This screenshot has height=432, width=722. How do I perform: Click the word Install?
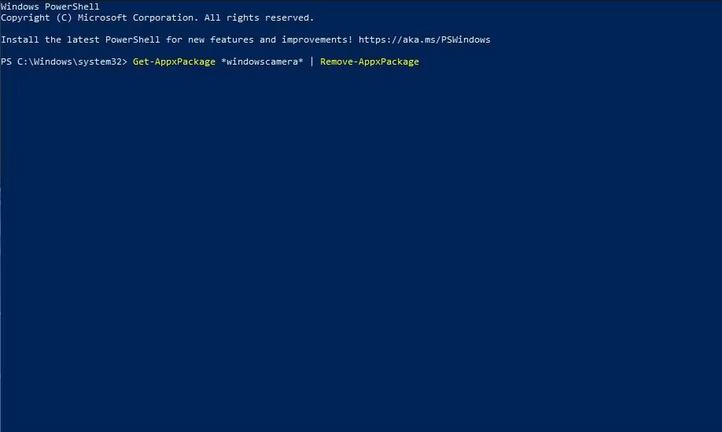click(20, 40)
